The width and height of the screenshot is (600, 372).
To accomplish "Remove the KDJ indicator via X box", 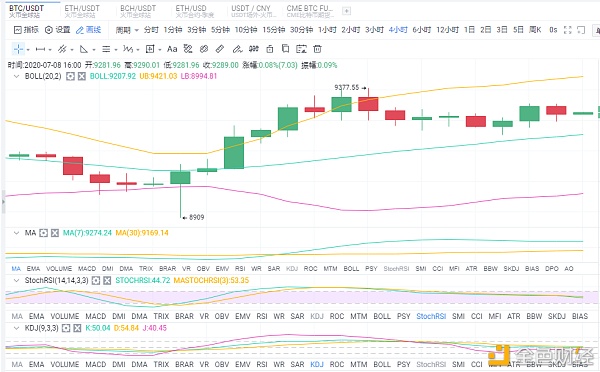I will (x=77, y=328).
